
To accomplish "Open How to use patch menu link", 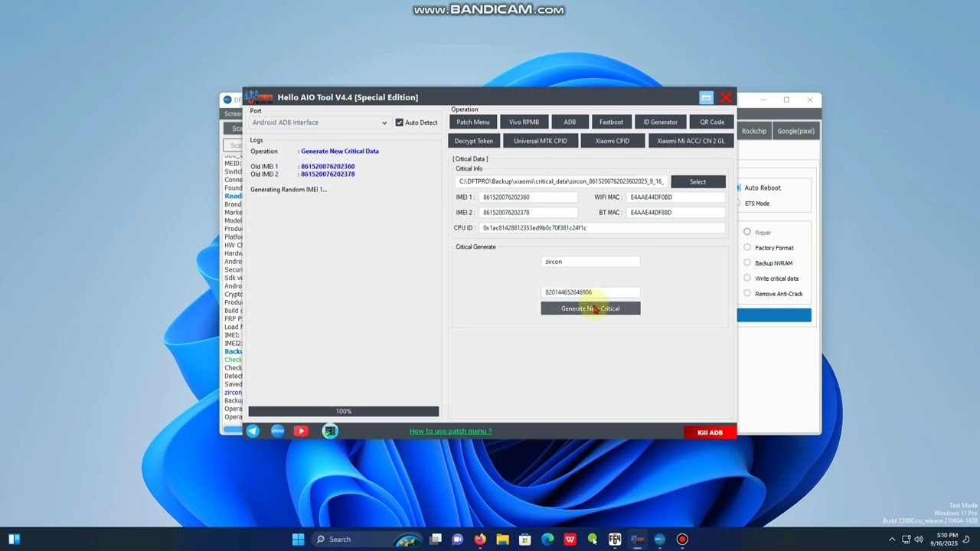I will (x=450, y=431).
